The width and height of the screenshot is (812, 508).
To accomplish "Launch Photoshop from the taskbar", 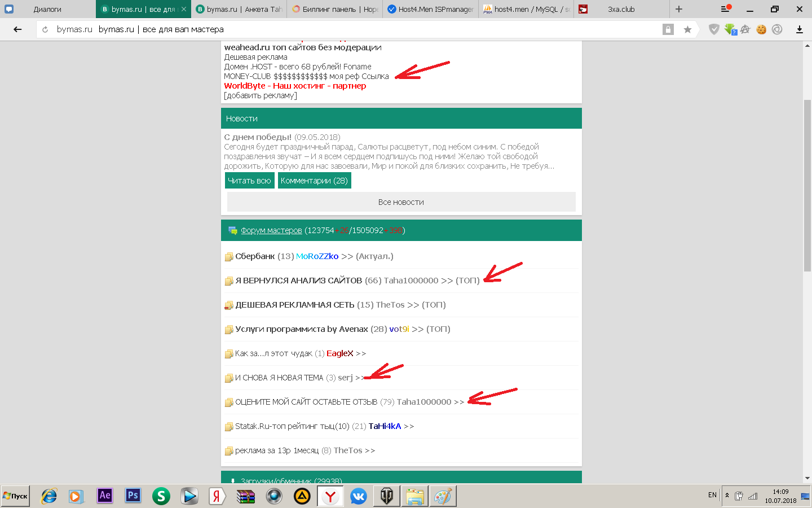I will pos(133,496).
